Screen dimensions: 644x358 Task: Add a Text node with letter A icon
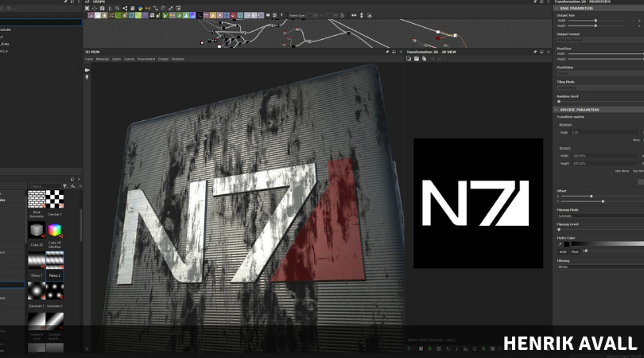[x=219, y=15]
